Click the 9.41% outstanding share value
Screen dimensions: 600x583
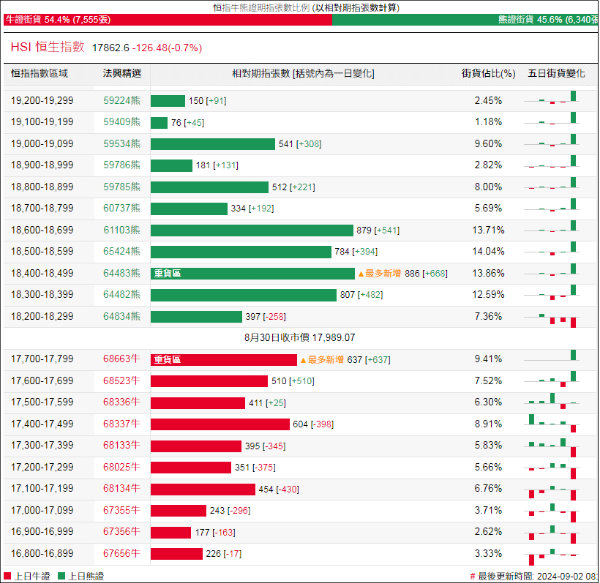(488, 359)
